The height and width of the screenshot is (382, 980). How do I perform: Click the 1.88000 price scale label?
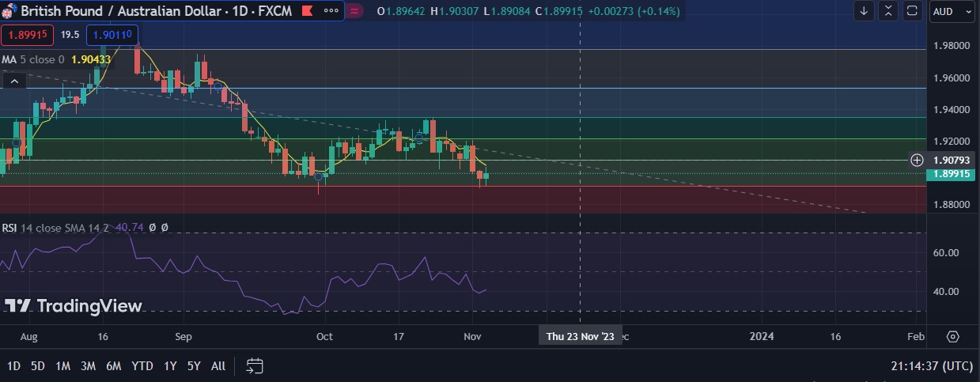pyautogui.click(x=952, y=204)
